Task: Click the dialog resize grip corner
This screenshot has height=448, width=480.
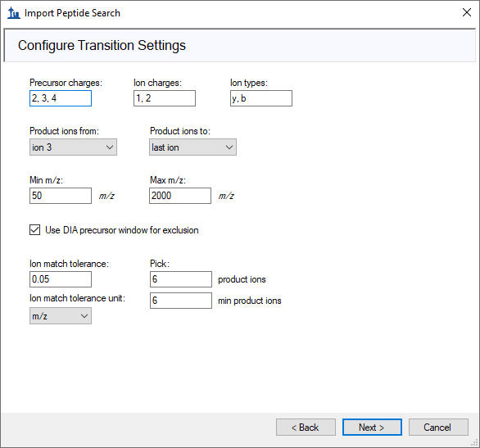Action: 475,443
